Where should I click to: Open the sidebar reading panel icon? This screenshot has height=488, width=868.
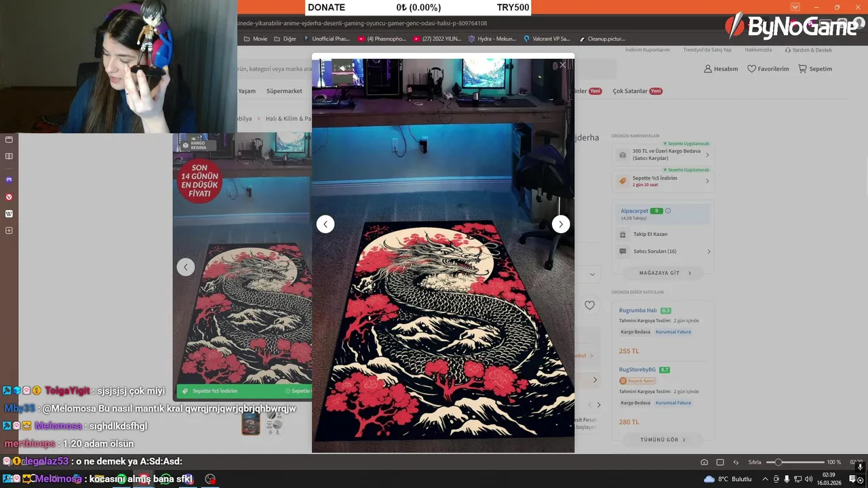(9, 157)
